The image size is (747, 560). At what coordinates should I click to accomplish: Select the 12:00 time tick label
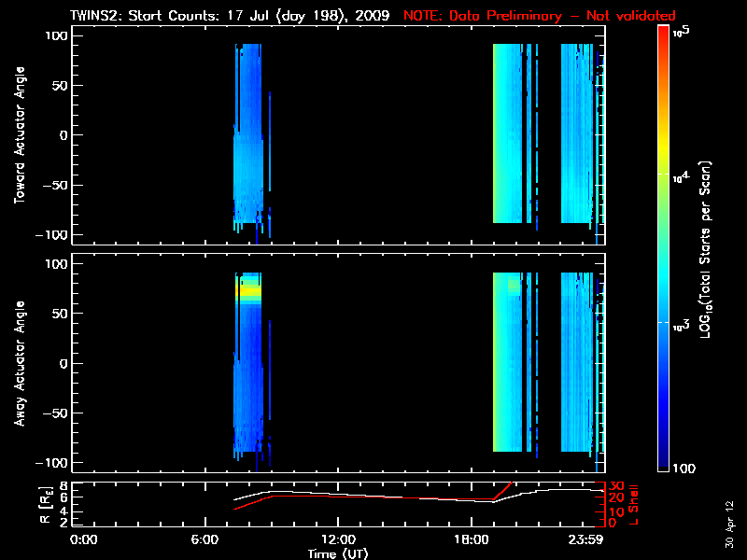[x=338, y=540]
